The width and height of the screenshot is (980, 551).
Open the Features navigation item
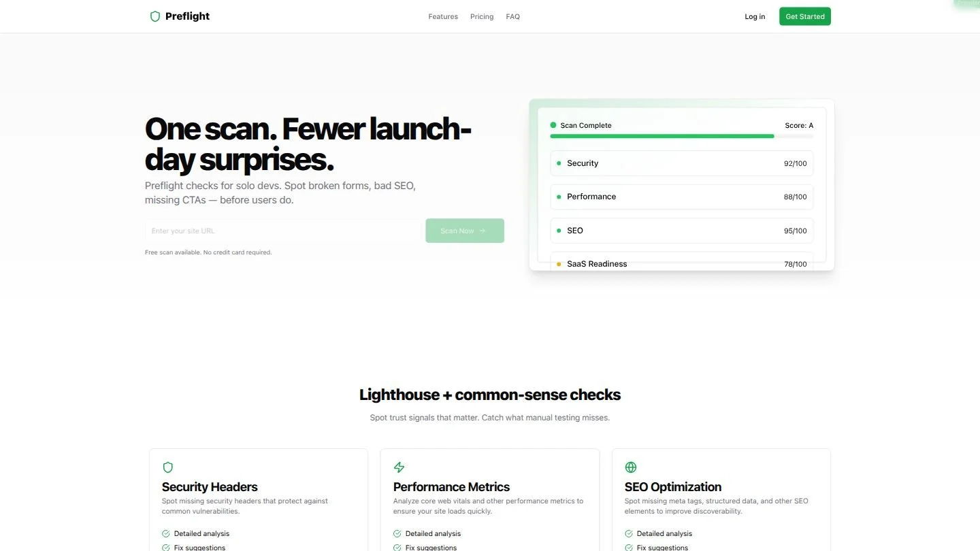443,16
